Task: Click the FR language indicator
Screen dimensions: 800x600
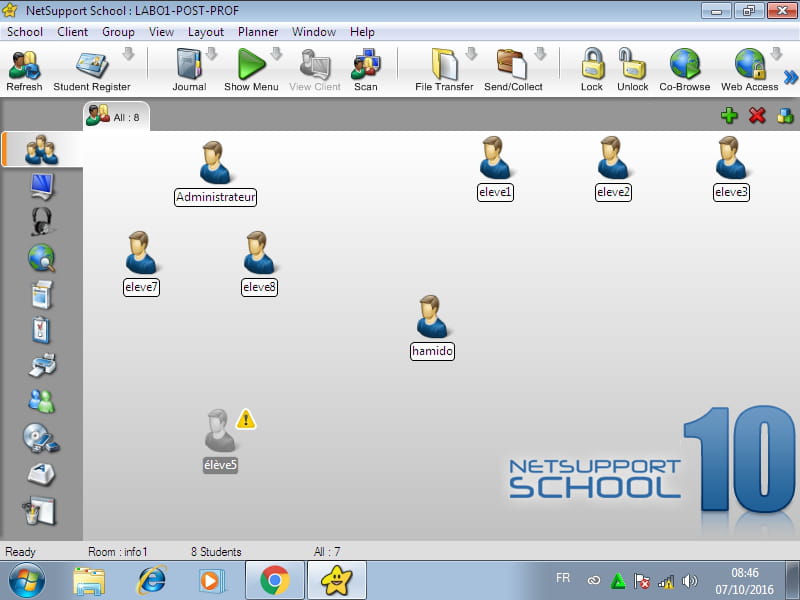Action: click(563, 578)
